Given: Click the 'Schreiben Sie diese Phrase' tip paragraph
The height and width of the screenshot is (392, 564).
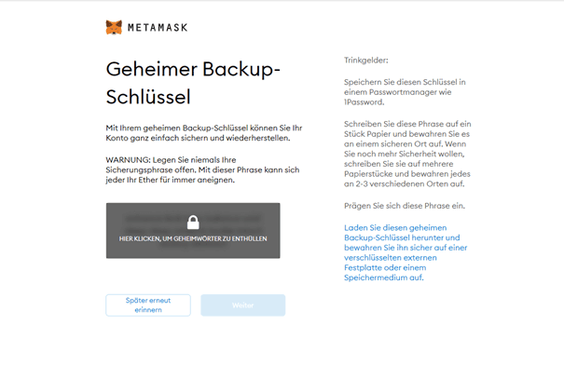Looking at the screenshot, I should pyautogui.click(x=405, y=149).
